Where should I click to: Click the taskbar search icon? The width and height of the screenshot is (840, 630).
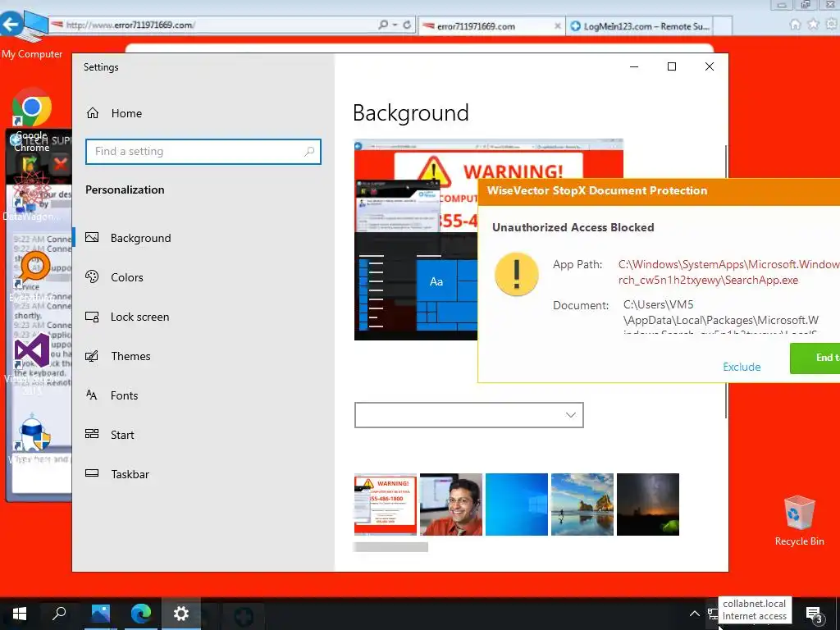59,614
